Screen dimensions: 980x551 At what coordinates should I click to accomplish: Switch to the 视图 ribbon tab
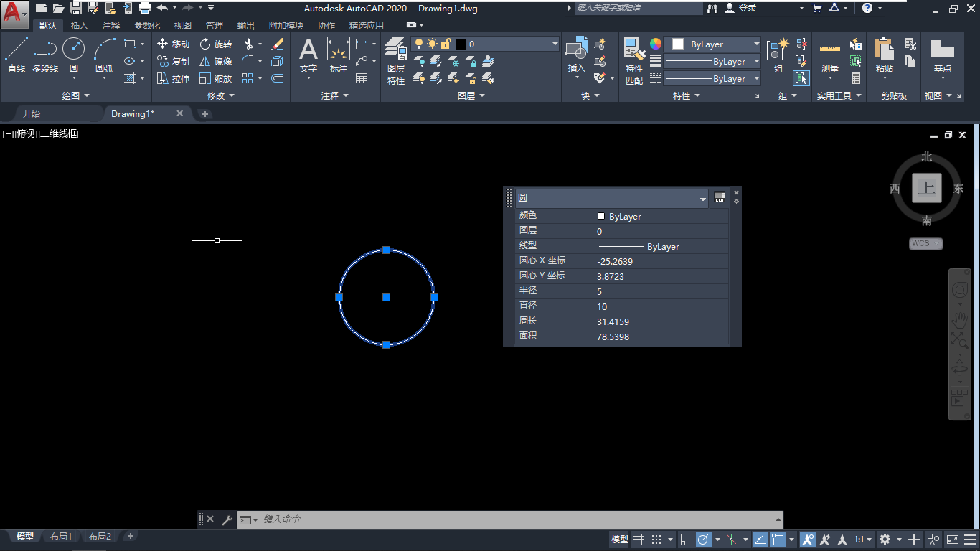[x=183, y=26]
